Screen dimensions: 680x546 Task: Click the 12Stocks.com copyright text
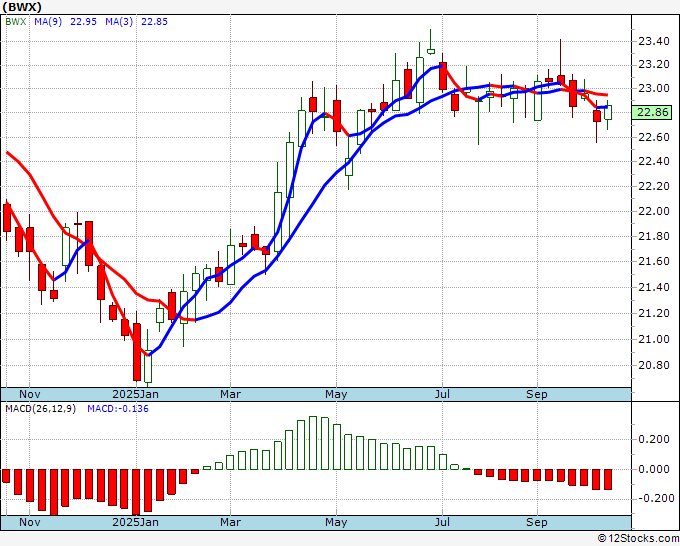pyautogui.click(x=638, y=538)
